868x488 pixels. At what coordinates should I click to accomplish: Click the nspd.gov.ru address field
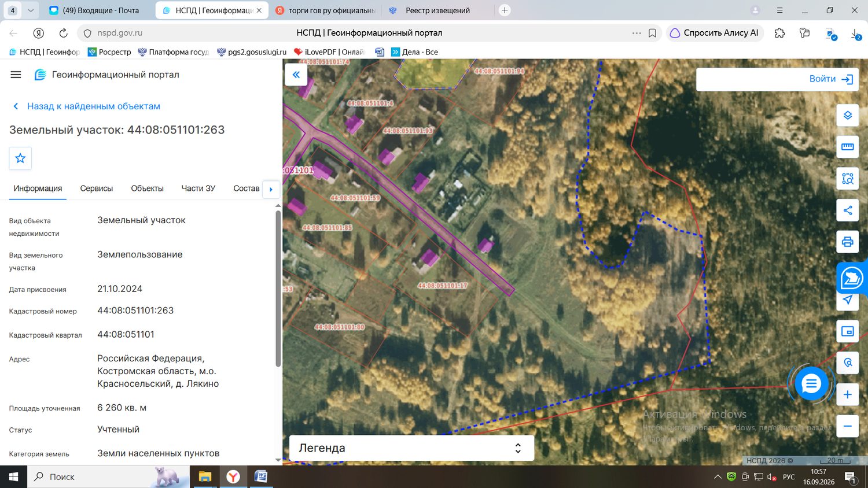click(x=120, y=33)
